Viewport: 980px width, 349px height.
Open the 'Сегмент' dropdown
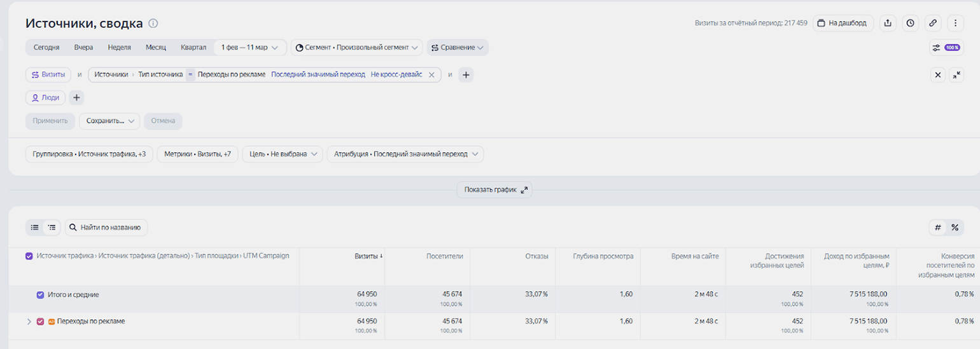[357, 48]
